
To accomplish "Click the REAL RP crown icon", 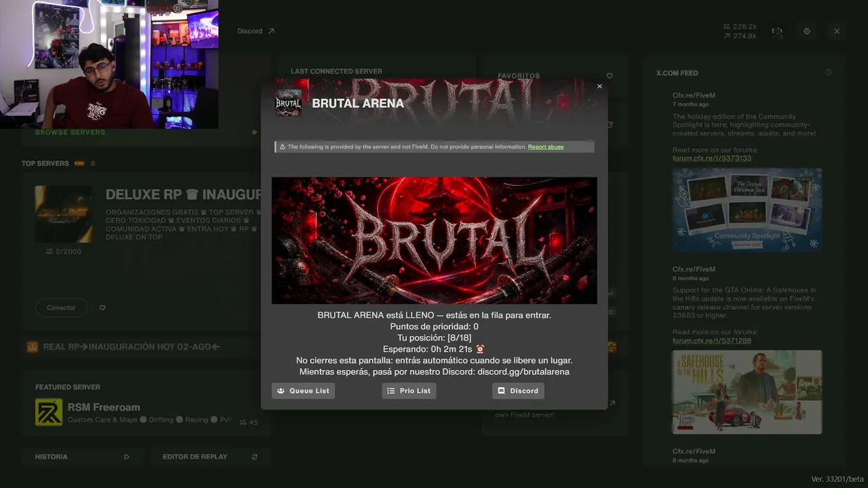I will coord(32,347).
